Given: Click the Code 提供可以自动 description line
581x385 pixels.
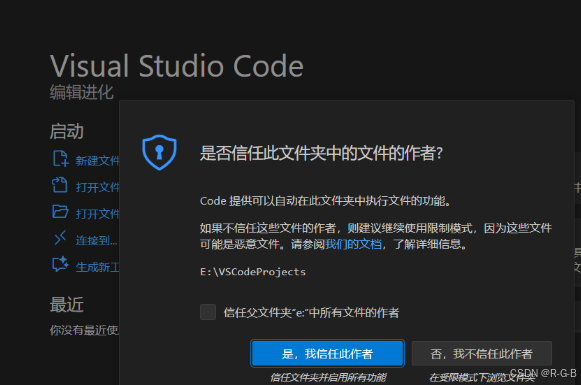Looking at the screenshot, I should [325, 201].
